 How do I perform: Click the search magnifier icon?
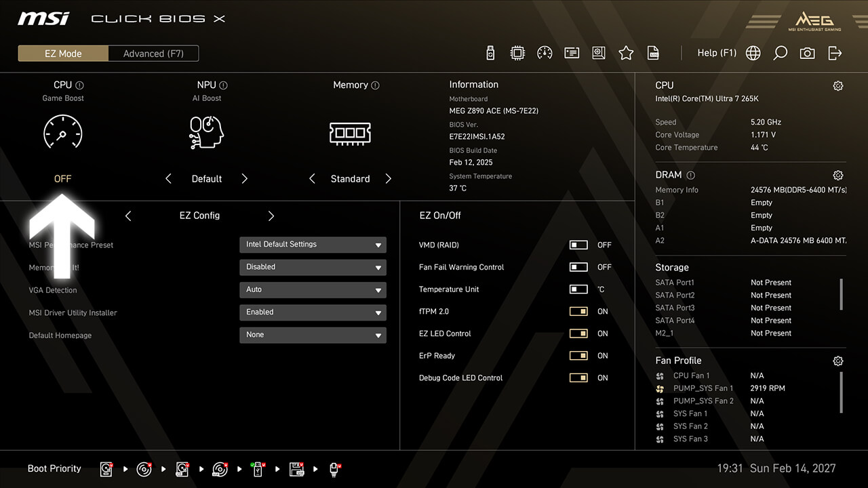780,53
